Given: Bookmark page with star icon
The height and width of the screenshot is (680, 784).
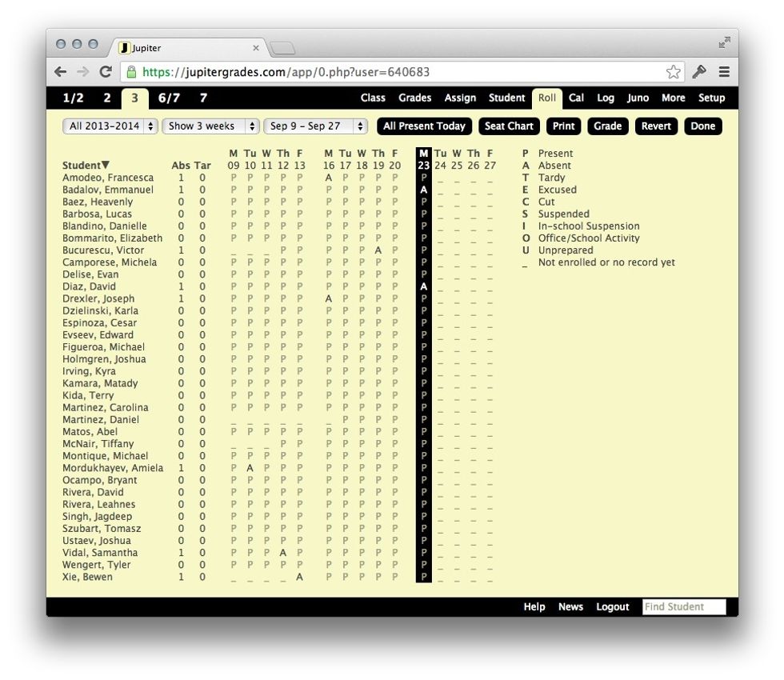Looking at the screenshot, I should click(674, 72).
